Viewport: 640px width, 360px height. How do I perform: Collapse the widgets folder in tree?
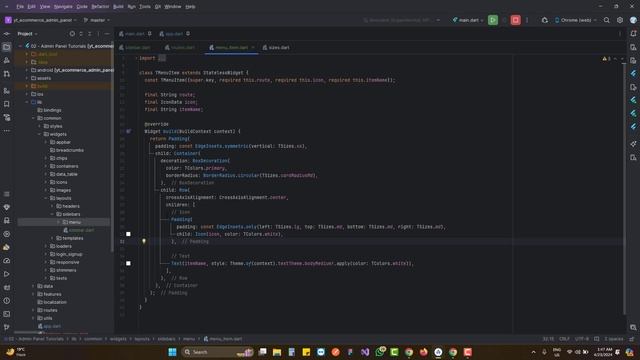40,134
